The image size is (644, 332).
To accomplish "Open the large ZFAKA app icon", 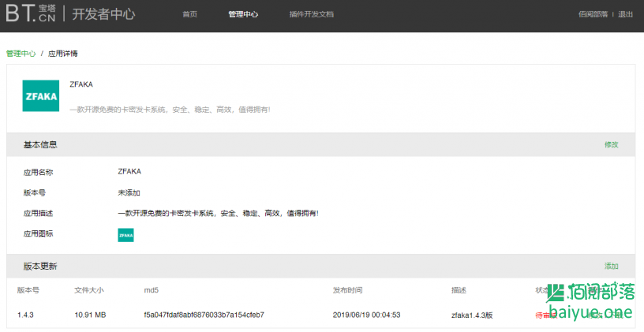I will click(x=41, y=95).
